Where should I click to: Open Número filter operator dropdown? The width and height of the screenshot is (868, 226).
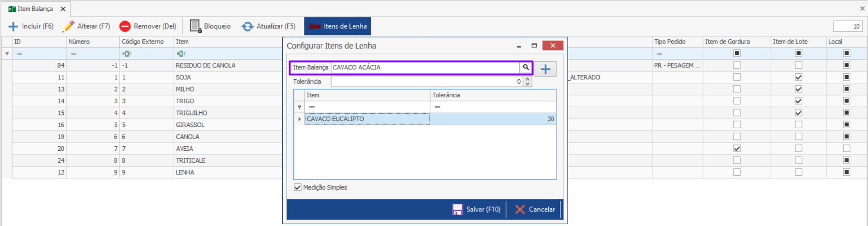point(74,53)
